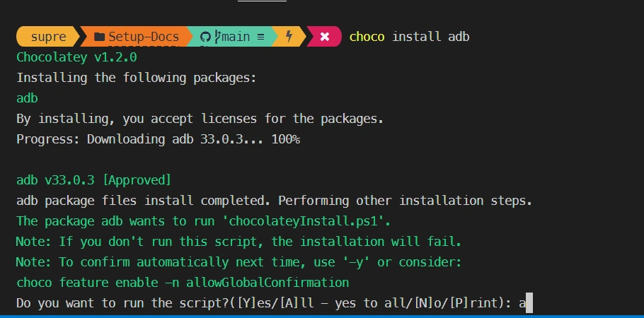Click the folder icon in the prompt
This screenshot has height=318, width=644.
tap(100, 36)
